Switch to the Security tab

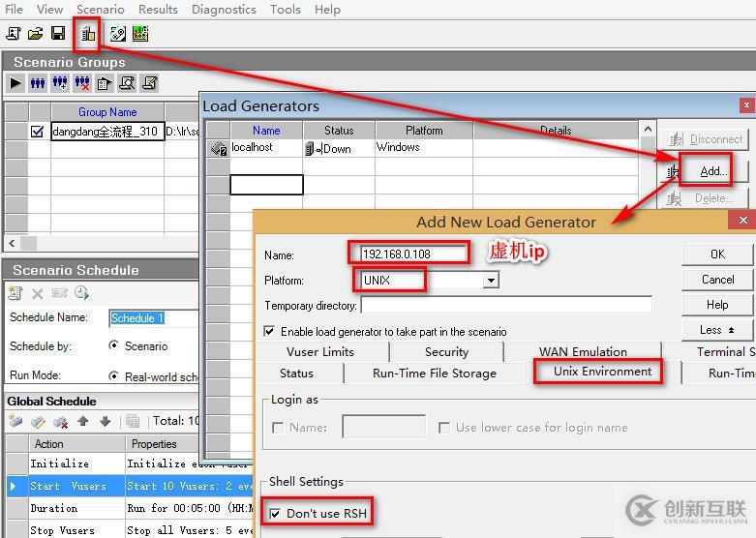pyautogui.click(x=446, y=352)
